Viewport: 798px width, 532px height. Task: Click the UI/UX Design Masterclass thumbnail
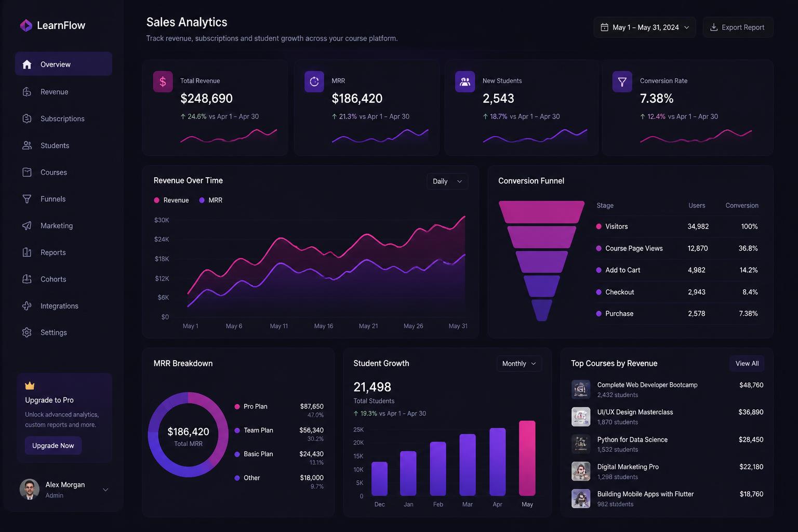[581, 417]
